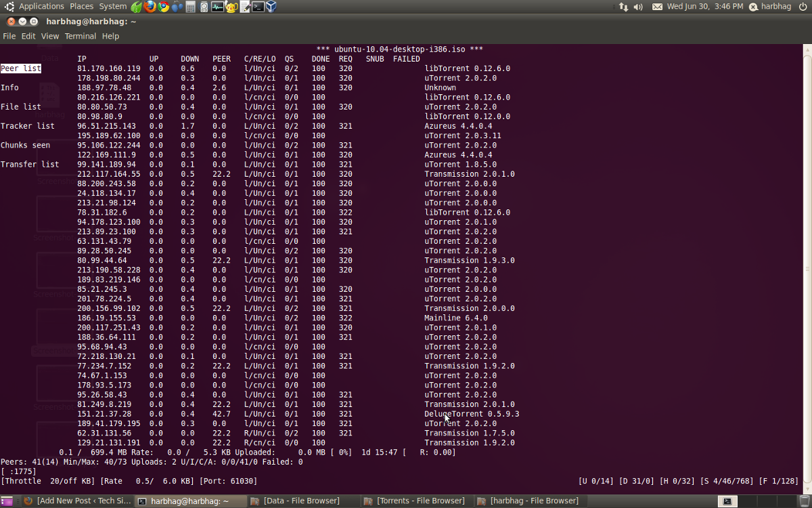Click the Port: 61030 status text

[x=228, y=481]
